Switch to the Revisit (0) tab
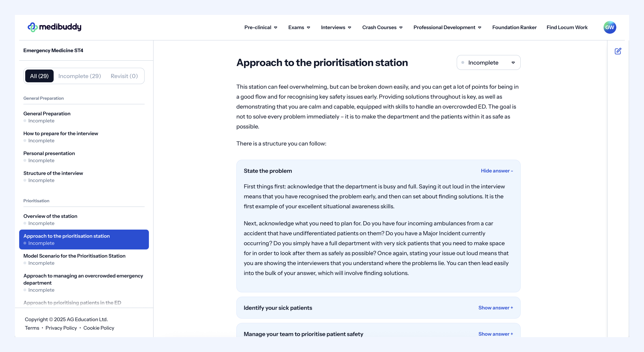The width and height of the screenshot is (644, 352). point(124,76)
